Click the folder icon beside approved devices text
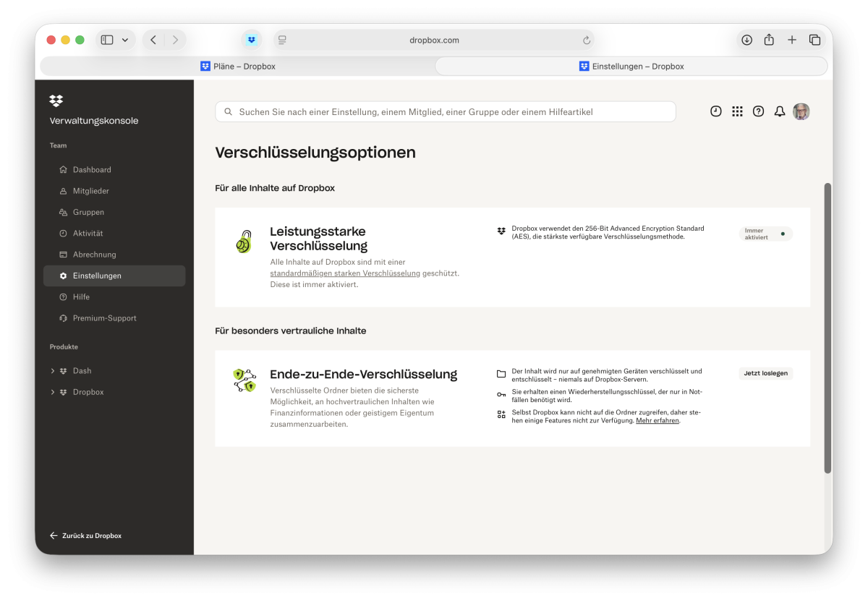868x601 pixels. [x=501, y=375]
